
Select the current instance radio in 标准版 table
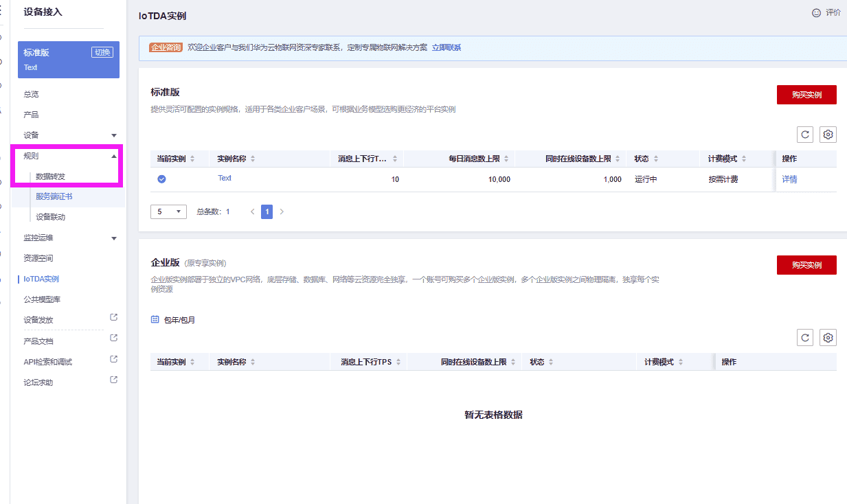161,178
